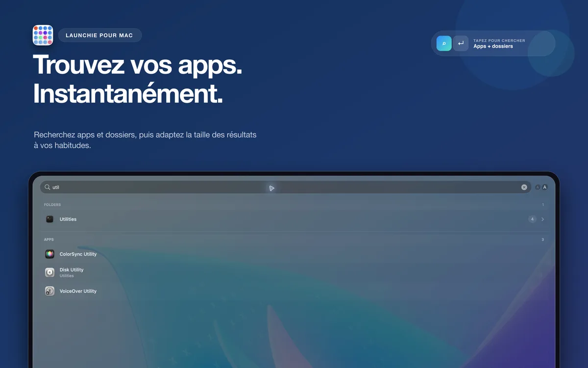Screen dimensions: 588x368
Task: Select the small result size A button
Action: pyautogui.click(x=538, y=187)
